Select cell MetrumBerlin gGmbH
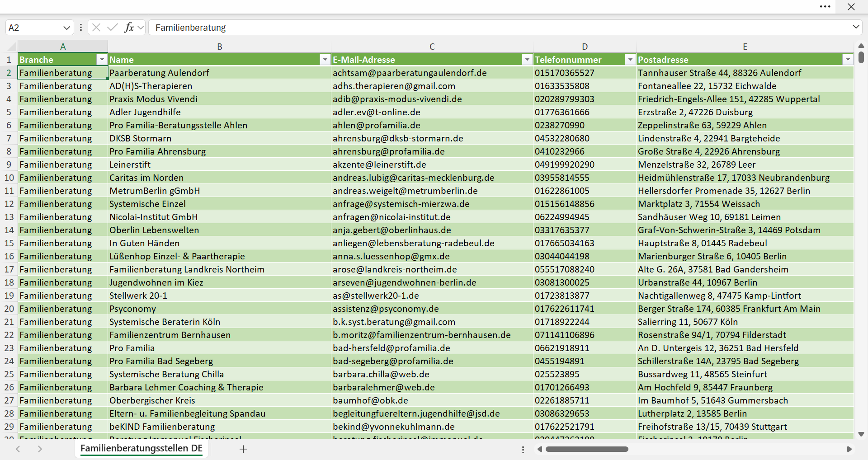The height and width of the screenshot is (460, 868). click(x=220, y=191)
